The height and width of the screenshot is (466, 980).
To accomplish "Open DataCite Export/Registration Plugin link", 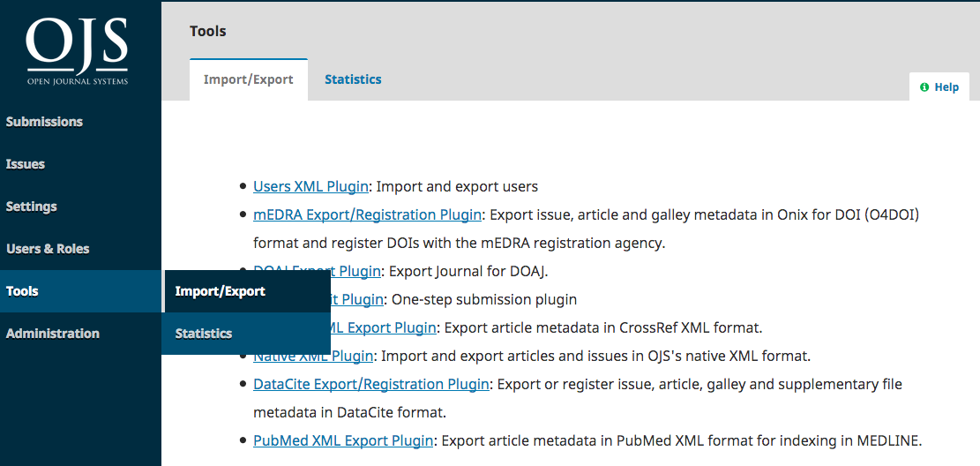I will point(370,384).
